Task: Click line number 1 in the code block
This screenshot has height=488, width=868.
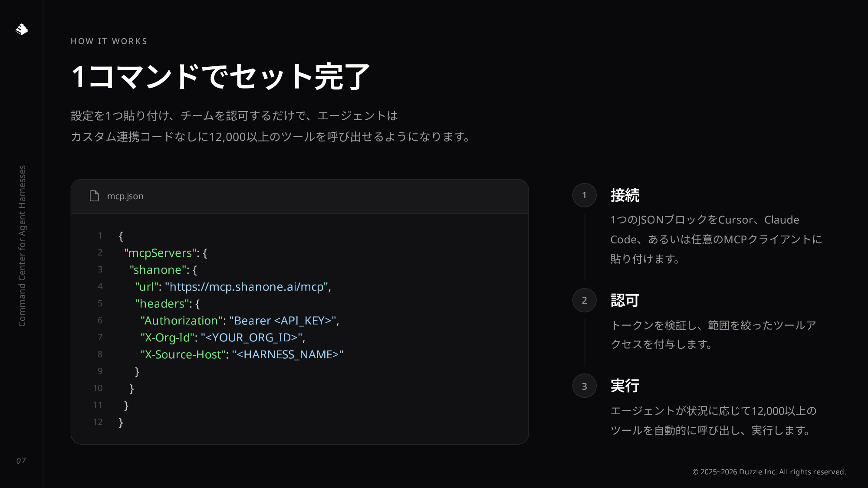Action: click(x=100, y=236)
